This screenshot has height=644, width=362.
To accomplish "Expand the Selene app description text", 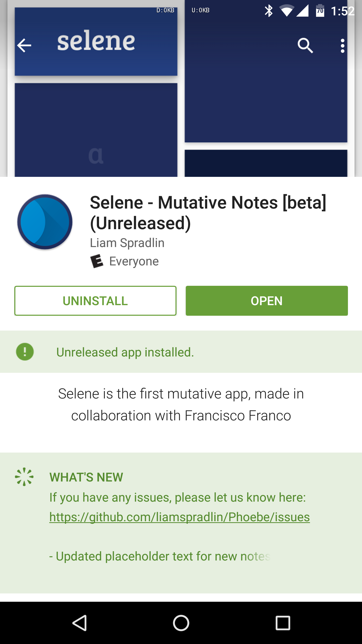I will 181,405.
